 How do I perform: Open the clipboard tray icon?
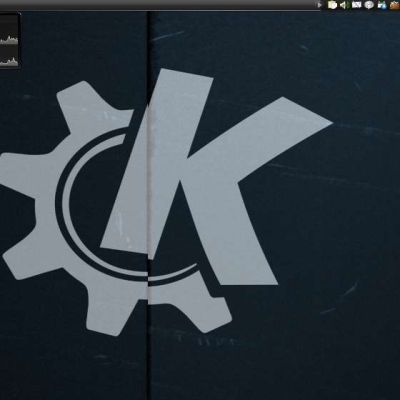[x=332, y=5]
